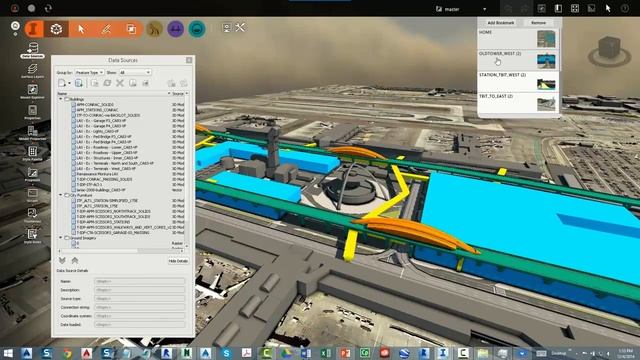Click the Name field in Data Source Details

click(x=140, y=281)
